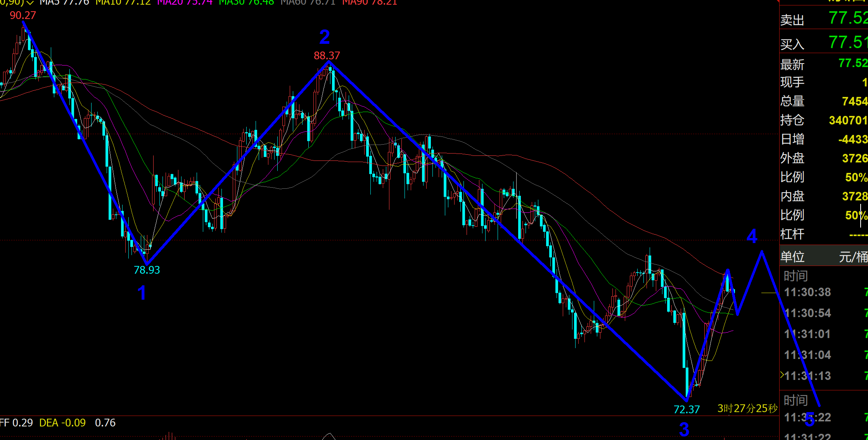Image resolution: width=868 pixels, height=440 pixels.
Task: Click the 现手 row label
Action: (792, 82)
